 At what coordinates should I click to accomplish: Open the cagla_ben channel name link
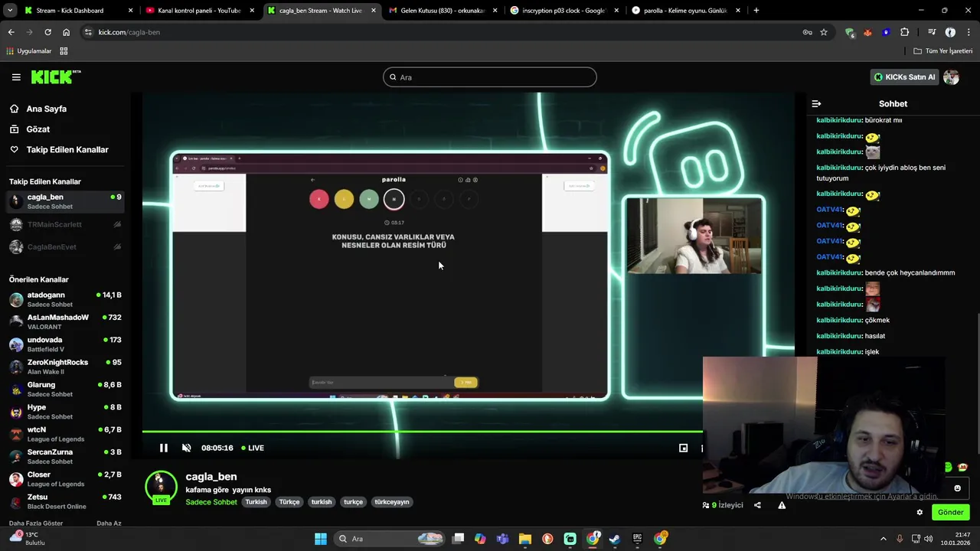211,477
